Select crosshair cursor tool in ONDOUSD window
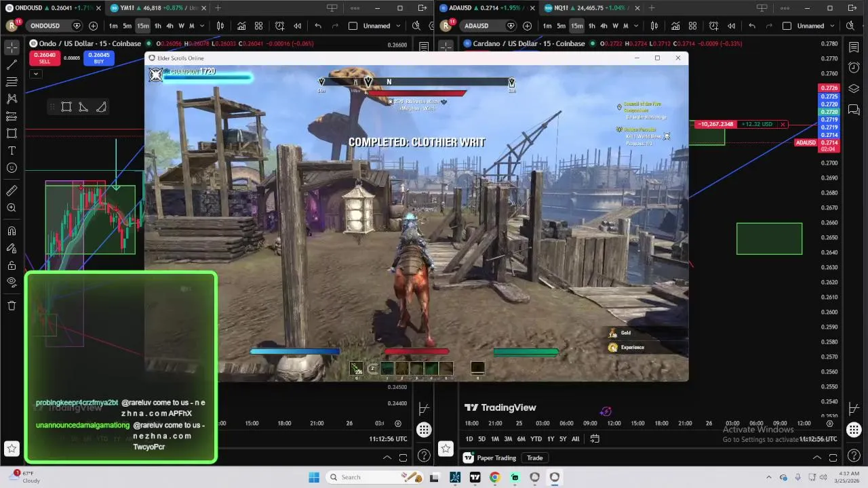868x488 pixels. [x=12, y=47]
